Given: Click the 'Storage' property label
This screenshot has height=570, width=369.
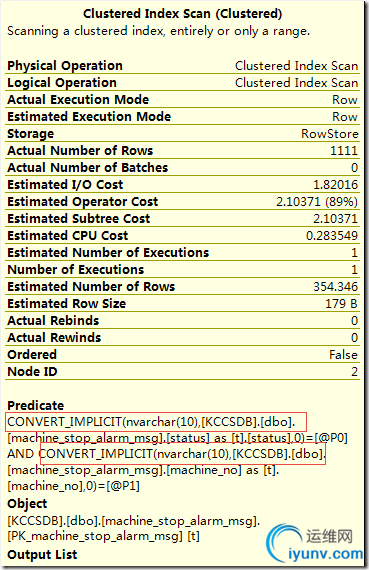Looking at the screenshot, I should click(31, 133).
